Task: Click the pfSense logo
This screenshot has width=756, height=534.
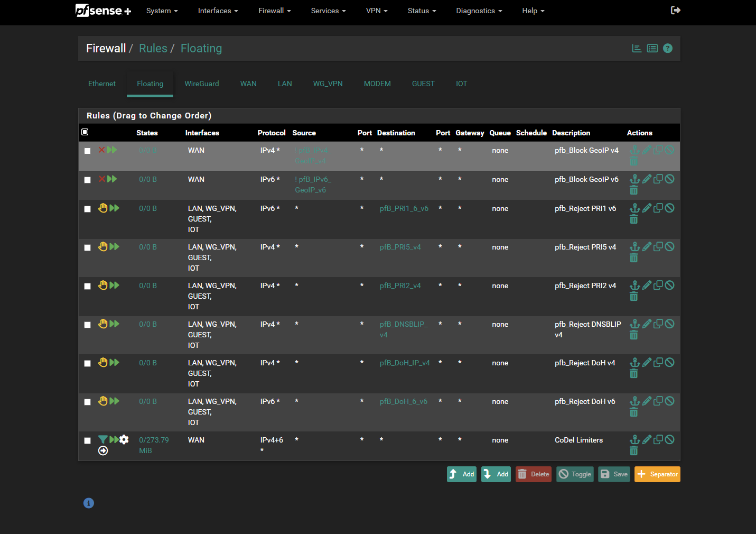Action: [103, 11]
